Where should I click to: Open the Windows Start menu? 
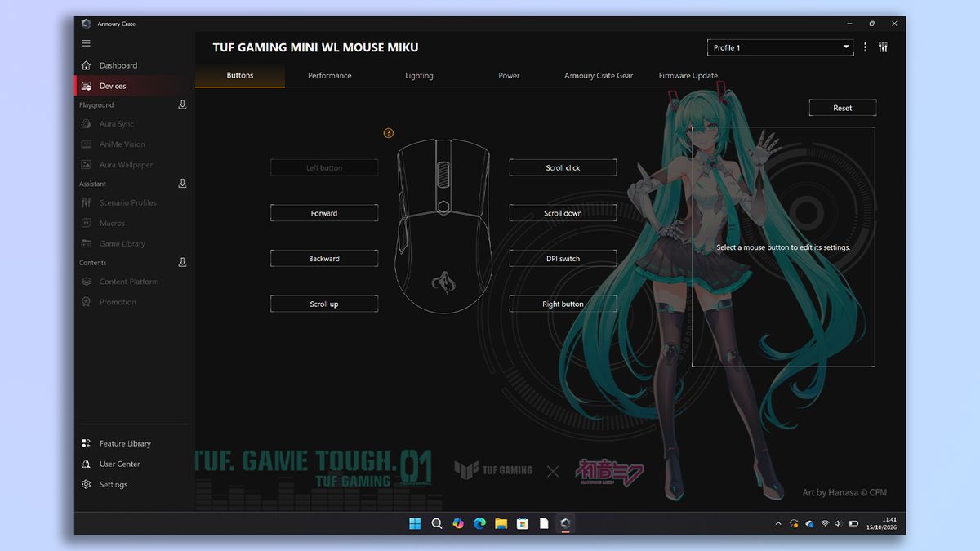[x=415, y=523]
